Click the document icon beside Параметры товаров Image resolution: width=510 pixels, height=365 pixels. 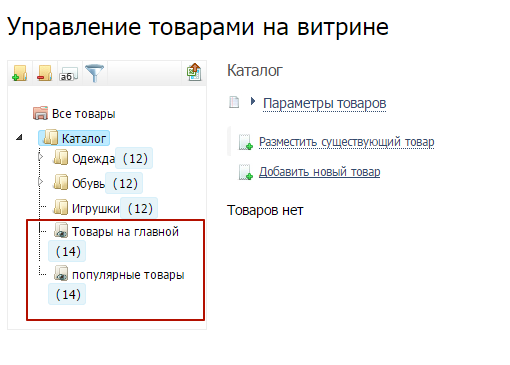[234, 102]
